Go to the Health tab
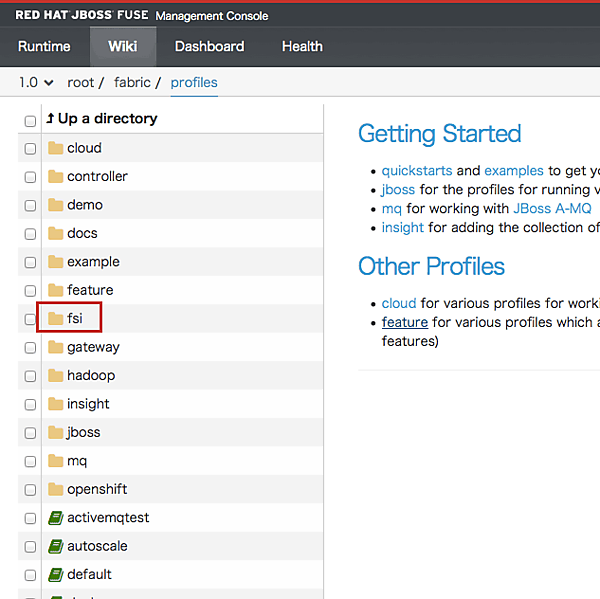600x599 pixels. tap(302, 46)
